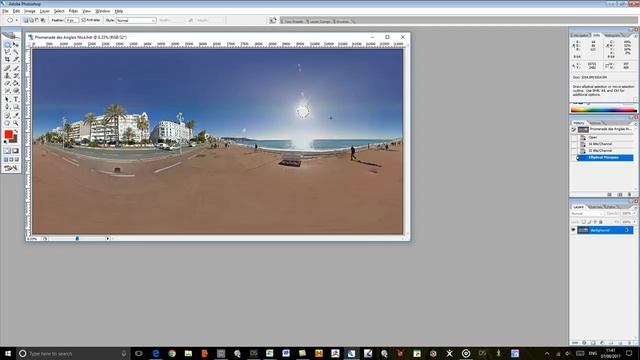This screenshot has width=640, height=360.
Task: Select the Brush tool
Action: click(x=16, y=68)
